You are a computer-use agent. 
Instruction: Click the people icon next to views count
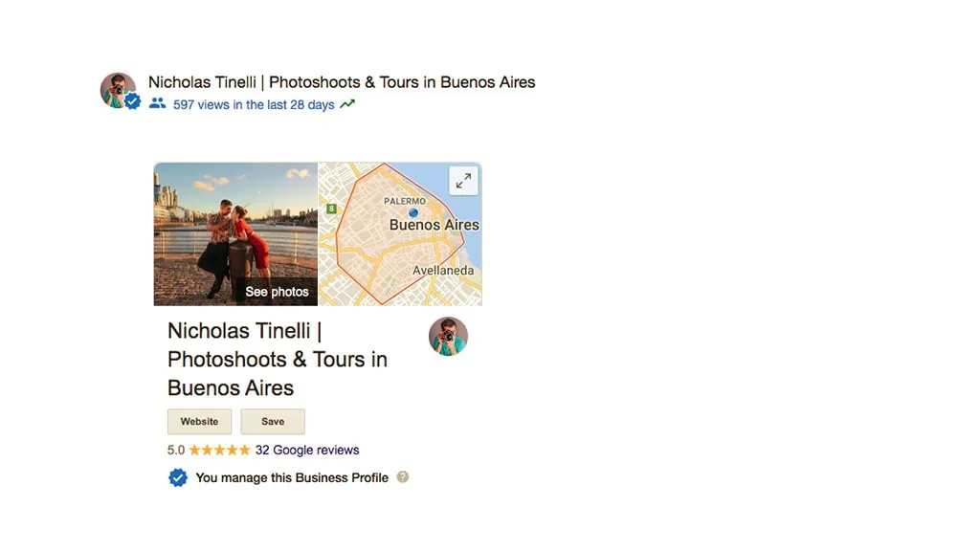[157, 103]
